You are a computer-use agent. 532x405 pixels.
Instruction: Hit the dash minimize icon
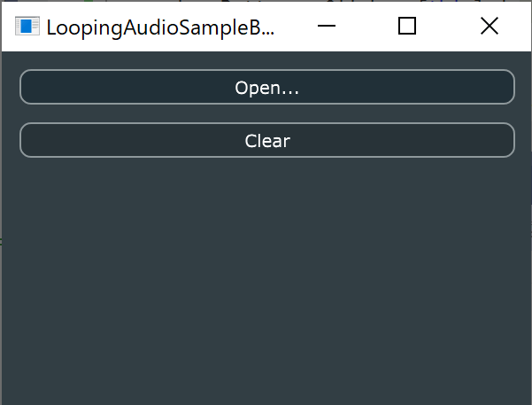327,26
